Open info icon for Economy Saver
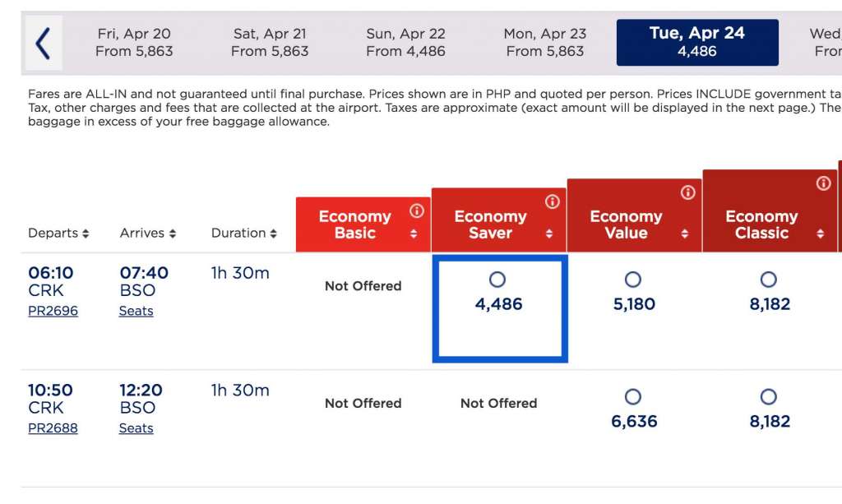 coord(553,201)
